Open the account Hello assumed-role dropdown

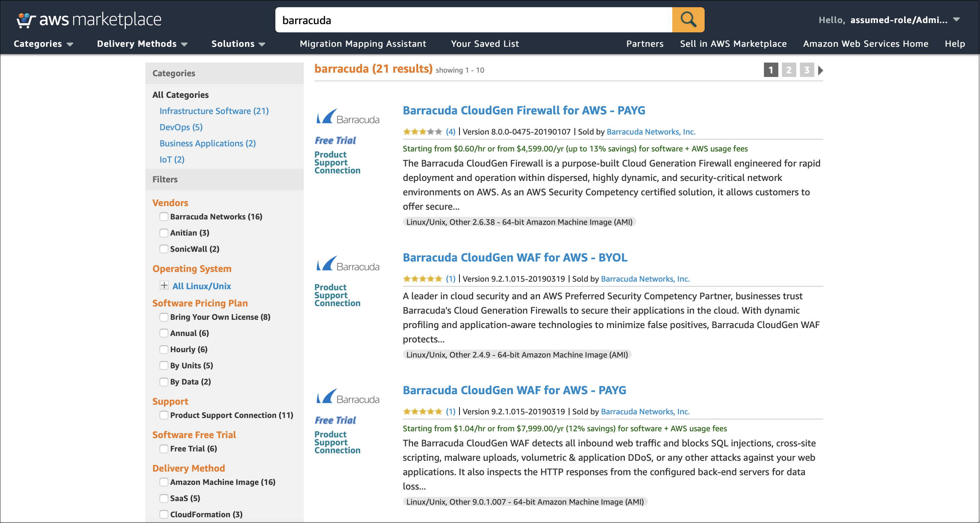click(889, 20)
